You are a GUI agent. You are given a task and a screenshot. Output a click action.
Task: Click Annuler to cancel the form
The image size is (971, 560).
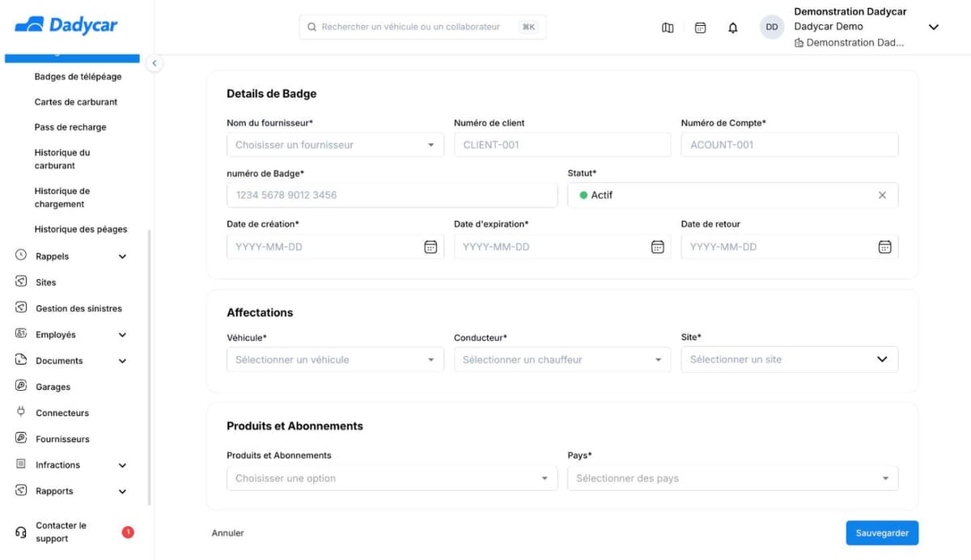[227, 533]
